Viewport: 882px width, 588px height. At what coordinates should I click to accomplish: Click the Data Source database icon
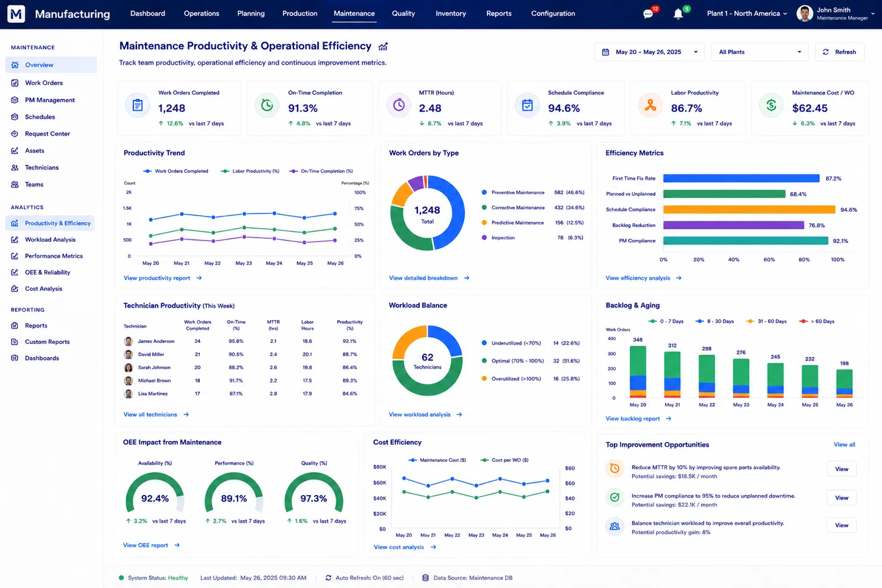[x=425, y=578]
